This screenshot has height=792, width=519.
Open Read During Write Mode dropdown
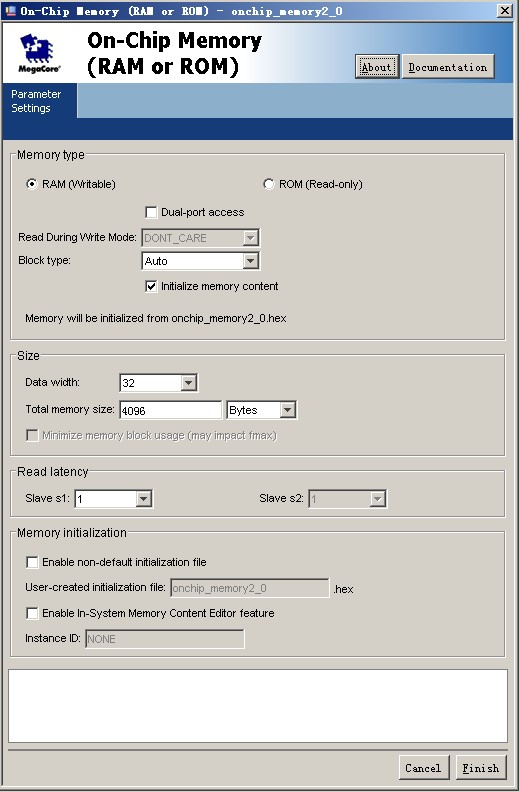pos(200,238)
